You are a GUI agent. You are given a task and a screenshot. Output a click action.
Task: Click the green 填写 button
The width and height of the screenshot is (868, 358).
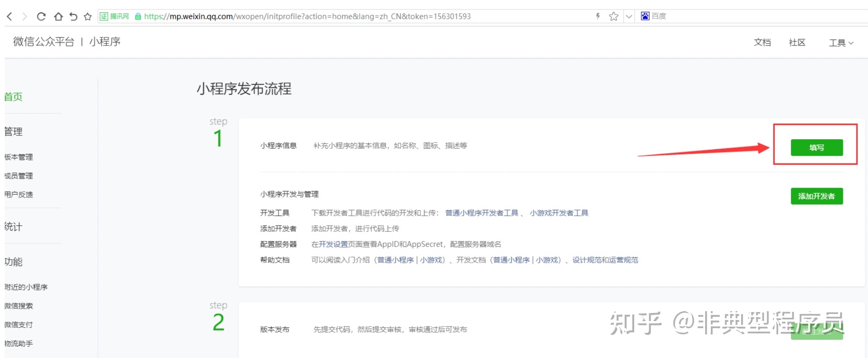tap(816, 147)
